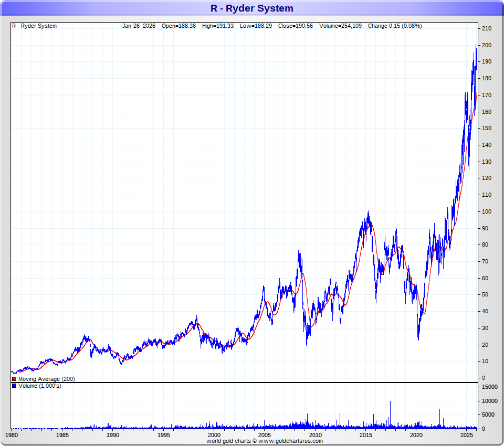Click the 1995 x-axis label
Viewport: 504px width, 446px height.
coord(164,435)
